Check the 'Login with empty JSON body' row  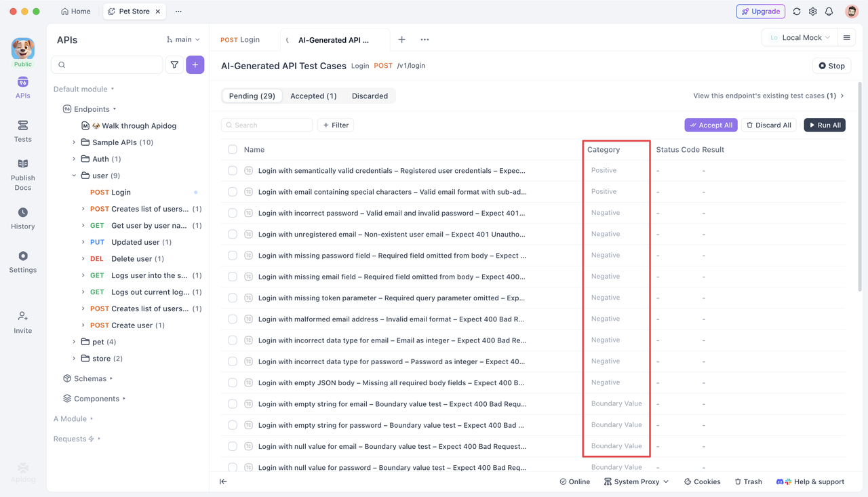tap(233, 382)
